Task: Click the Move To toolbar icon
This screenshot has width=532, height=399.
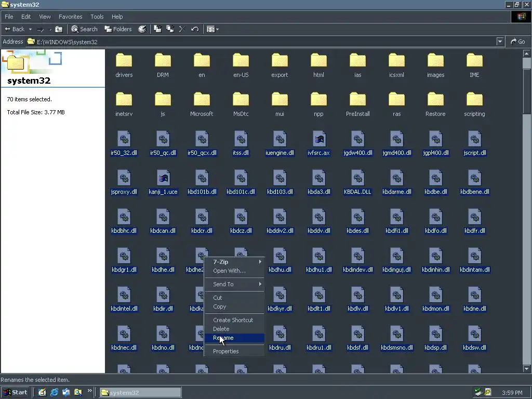Action: [x=157, y=29]
